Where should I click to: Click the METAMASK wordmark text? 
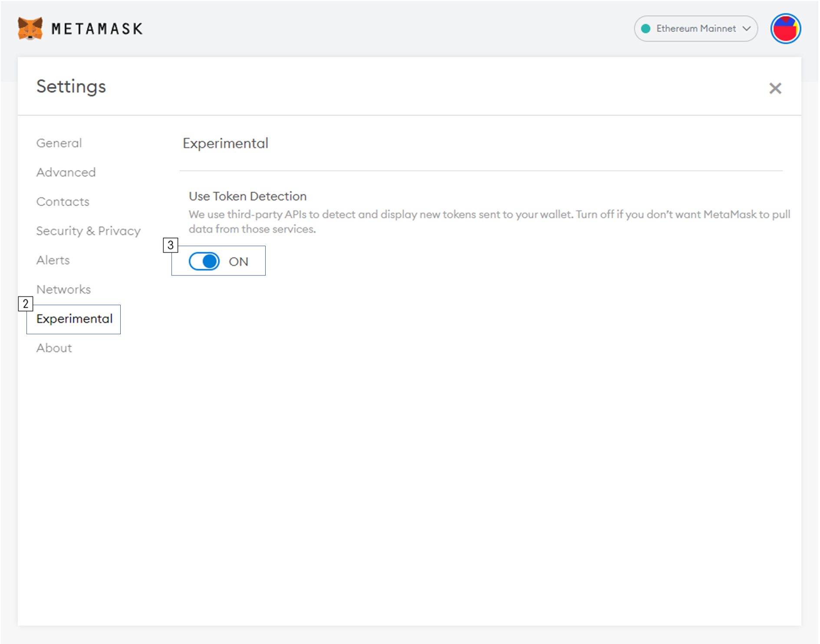97,29
